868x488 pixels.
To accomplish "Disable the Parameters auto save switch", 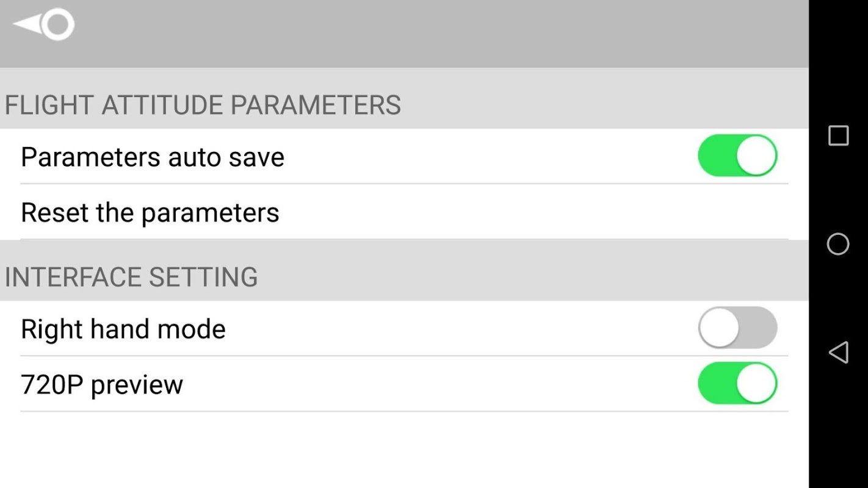I will point(737,156).
